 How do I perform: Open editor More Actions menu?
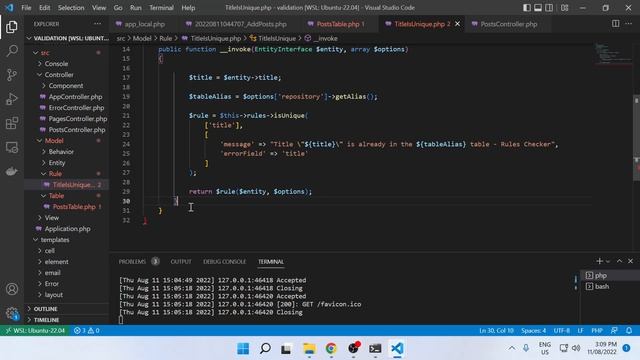[629, 24]
